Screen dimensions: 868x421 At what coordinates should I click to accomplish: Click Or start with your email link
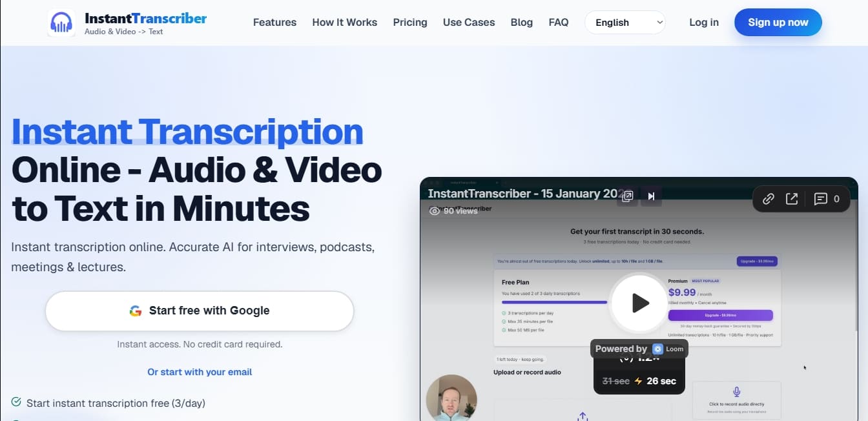point(200,372)
